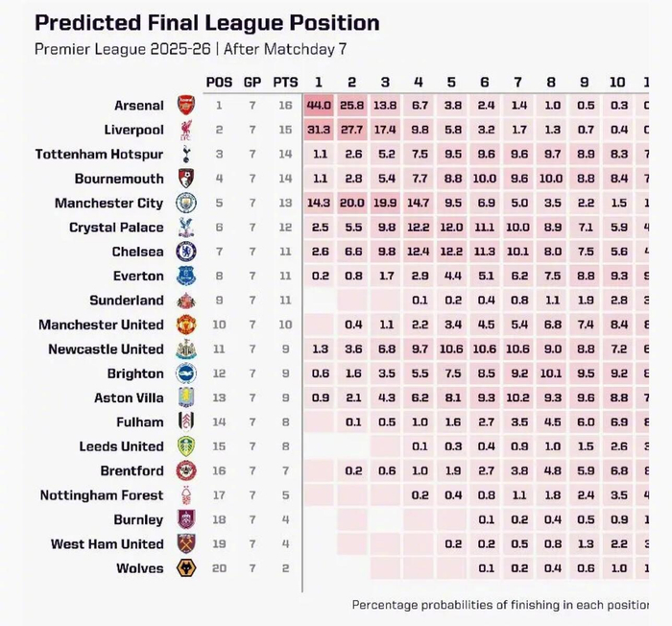Click Arsenal's 44.0 first-place probability cell

320,106
